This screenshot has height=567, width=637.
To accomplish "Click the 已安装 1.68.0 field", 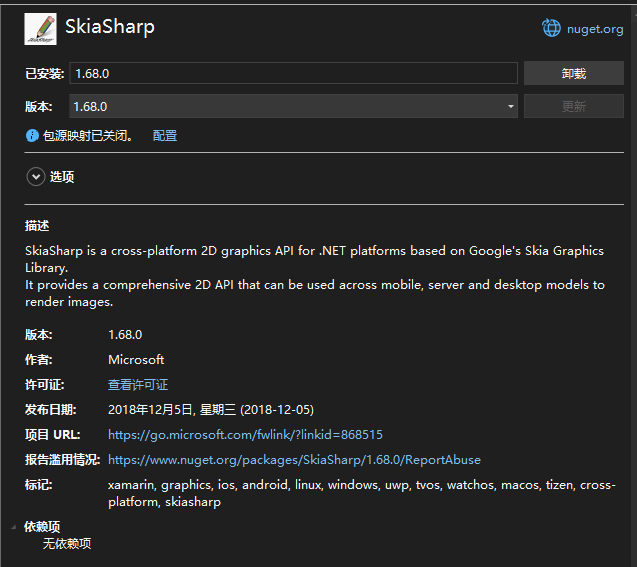I will [293, 74].
